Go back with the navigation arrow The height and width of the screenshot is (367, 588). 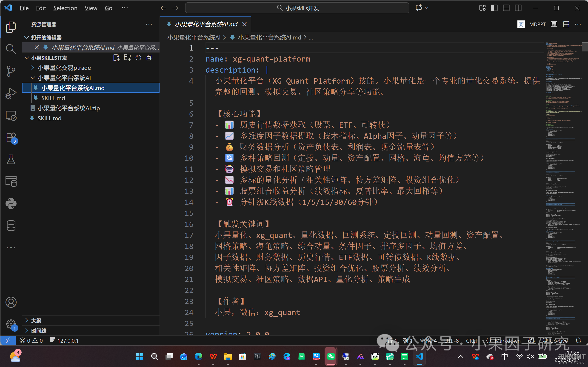[x=163, y=8]
